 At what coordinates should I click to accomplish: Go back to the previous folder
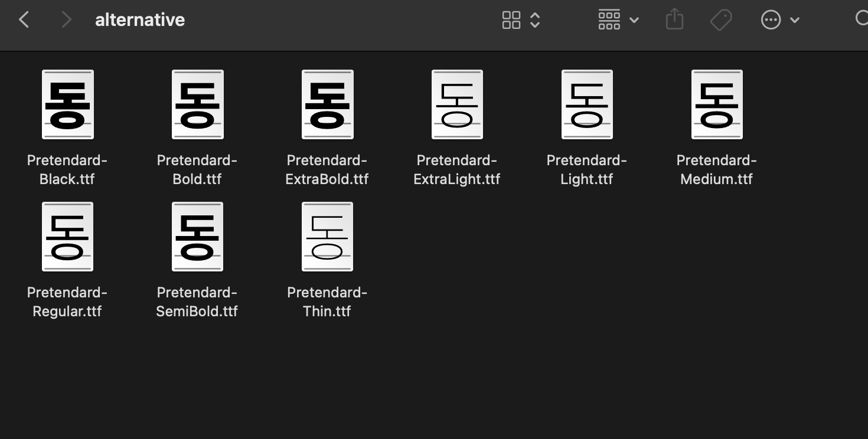24,20
